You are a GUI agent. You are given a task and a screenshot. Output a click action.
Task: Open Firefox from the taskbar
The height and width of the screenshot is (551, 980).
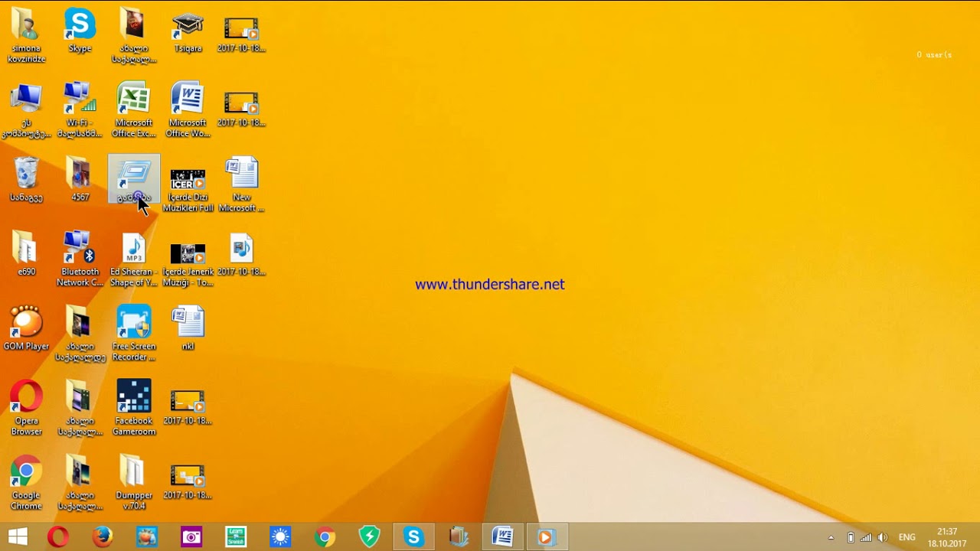click(x=102, y=537)
